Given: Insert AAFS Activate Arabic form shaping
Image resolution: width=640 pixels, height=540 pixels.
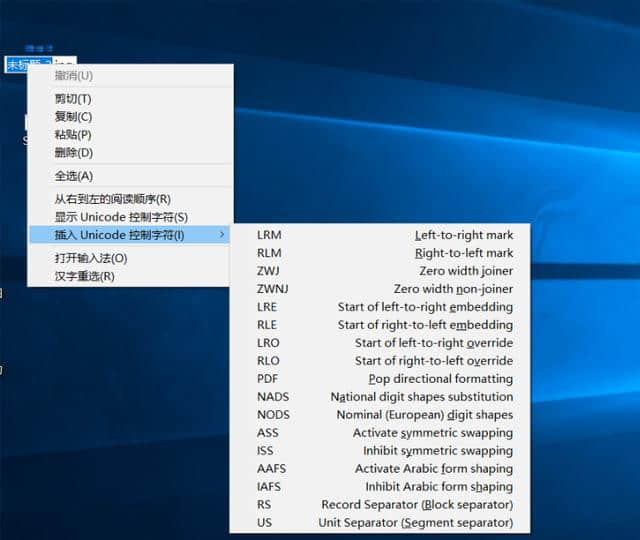Looking at the screenshot, I should (380, 469).
